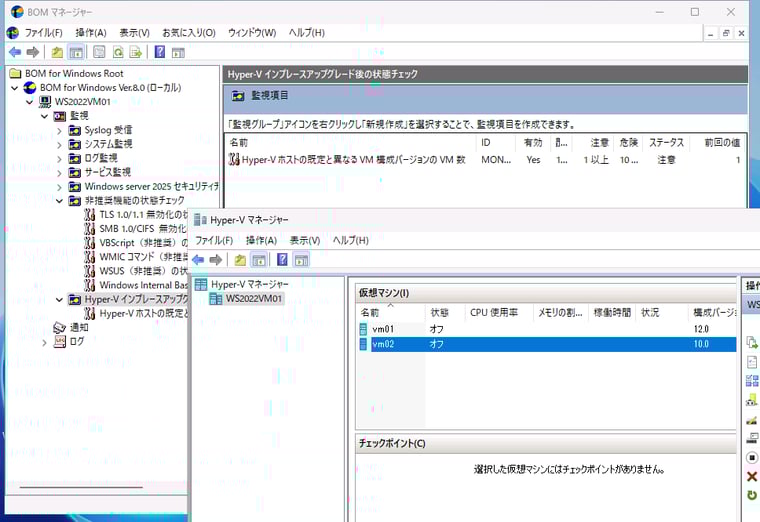Click the export list icon in BOM toolbar
760x522 pixels.
click(x=136, y=52)
